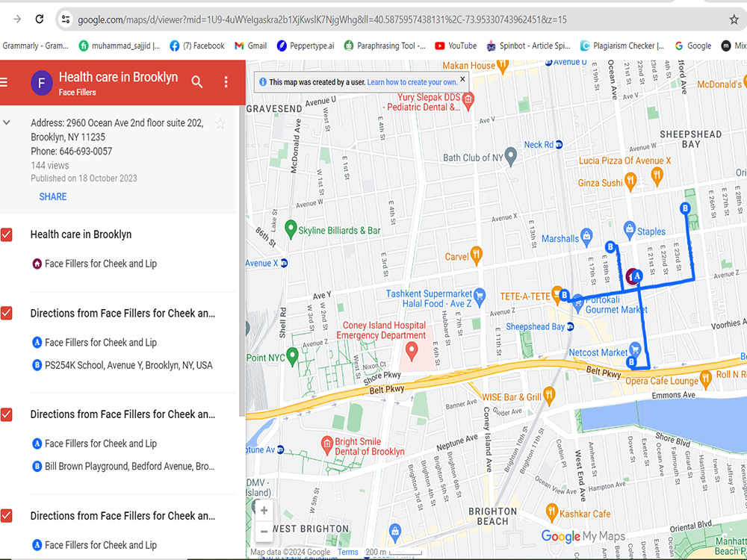Image resolution: width=747 pixels, height=560 pixels.
Task: Open the Peppertype.ai bookmark
Action: 306,46
